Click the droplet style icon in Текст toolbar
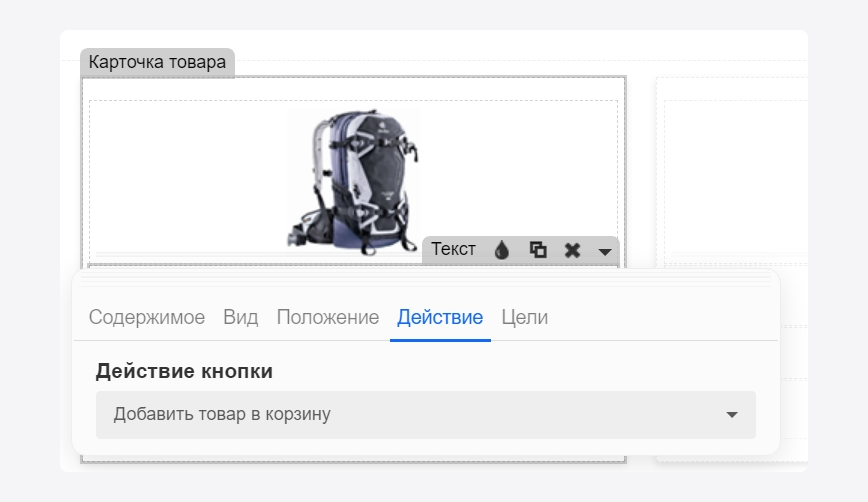The image size is (868, 502). (502, 250)
